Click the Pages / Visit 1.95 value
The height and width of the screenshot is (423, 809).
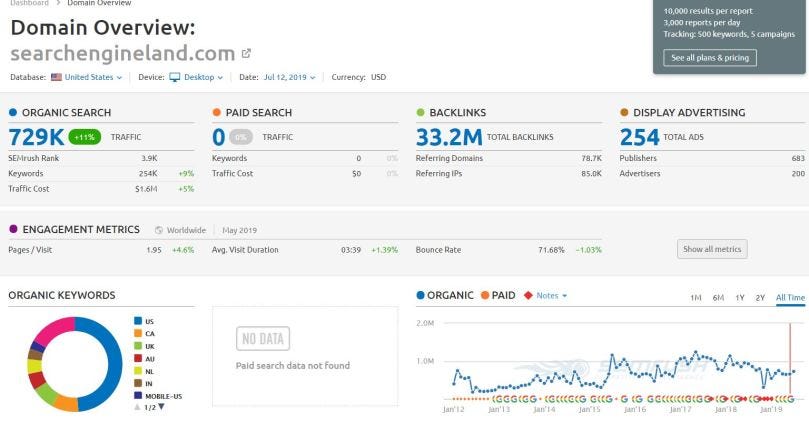click(154, 250)
